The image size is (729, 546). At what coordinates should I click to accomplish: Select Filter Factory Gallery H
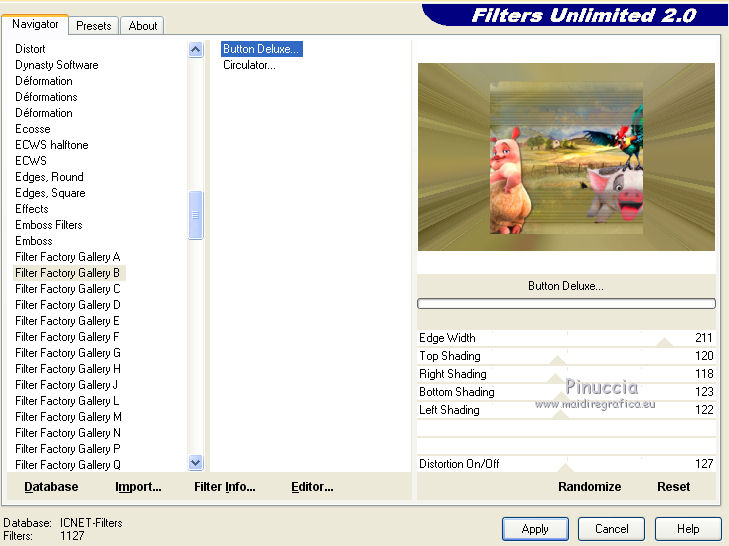68,369
